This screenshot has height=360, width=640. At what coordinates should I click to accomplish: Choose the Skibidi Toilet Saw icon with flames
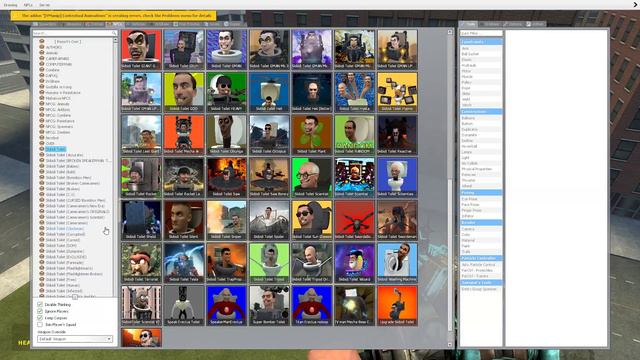(227, 178)
